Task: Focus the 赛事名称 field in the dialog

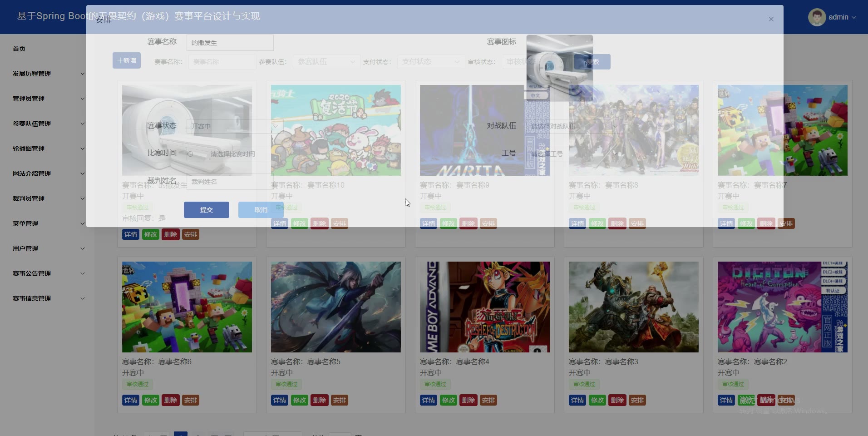Action: pos(230,43)
